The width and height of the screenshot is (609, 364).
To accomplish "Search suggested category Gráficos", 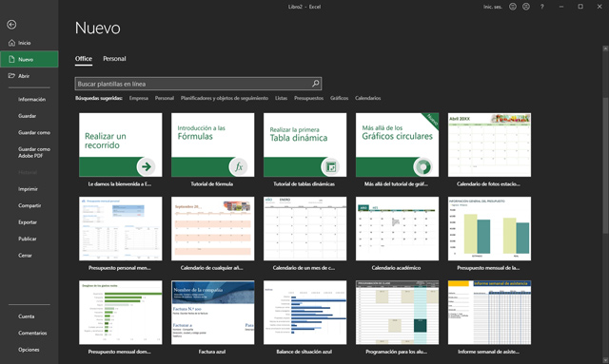I will (x=339, y=98).
